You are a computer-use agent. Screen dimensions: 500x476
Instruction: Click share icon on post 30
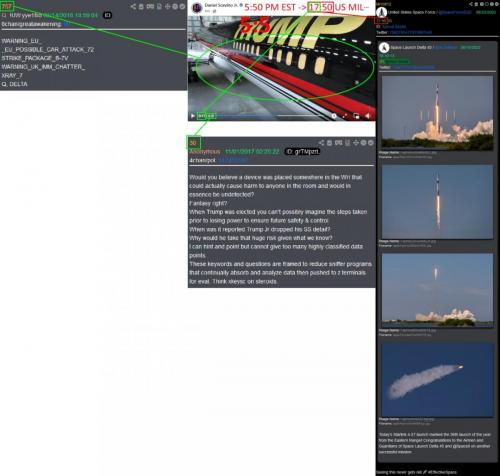[321, 143]
